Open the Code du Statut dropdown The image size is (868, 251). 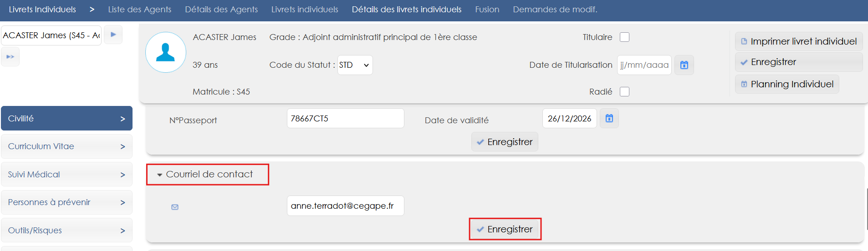click(355, 65)
